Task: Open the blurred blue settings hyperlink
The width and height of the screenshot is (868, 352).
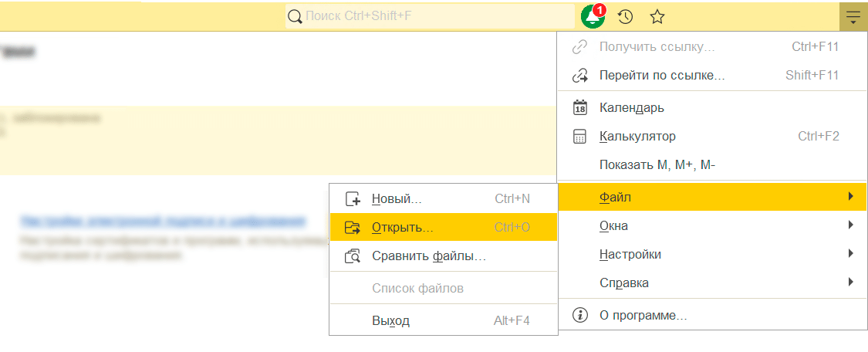Action: pyautogui.click(x=163, y=221)
